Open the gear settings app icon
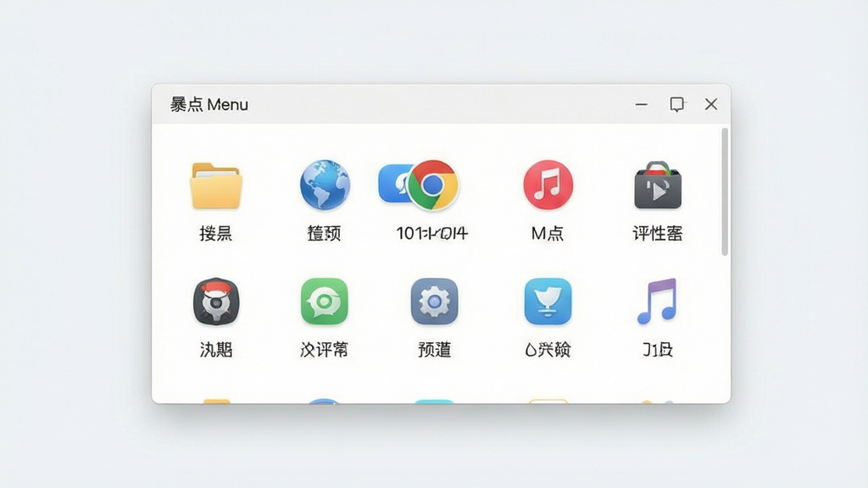 click(434, 302)
